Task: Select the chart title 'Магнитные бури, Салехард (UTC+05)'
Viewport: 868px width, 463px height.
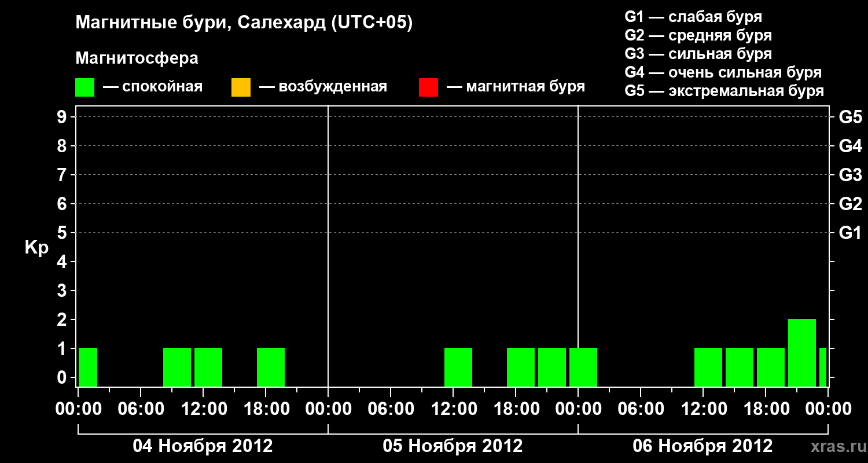Action: (244, 23)
